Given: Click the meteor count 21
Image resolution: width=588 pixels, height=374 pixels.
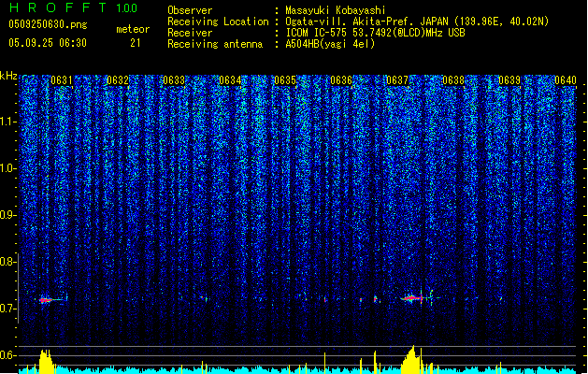Looking at the screenshot, I should pyautogui.click(x=136, y=43).
